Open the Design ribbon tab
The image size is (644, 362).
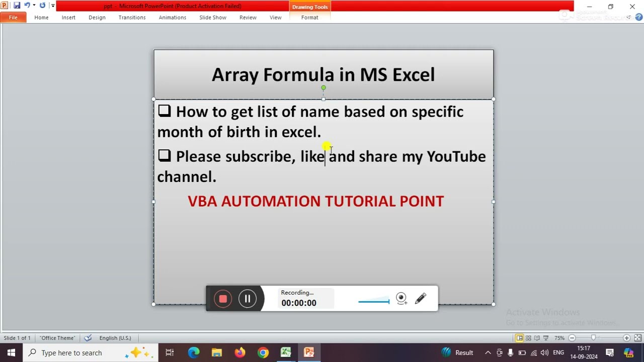tap(97, 18)
